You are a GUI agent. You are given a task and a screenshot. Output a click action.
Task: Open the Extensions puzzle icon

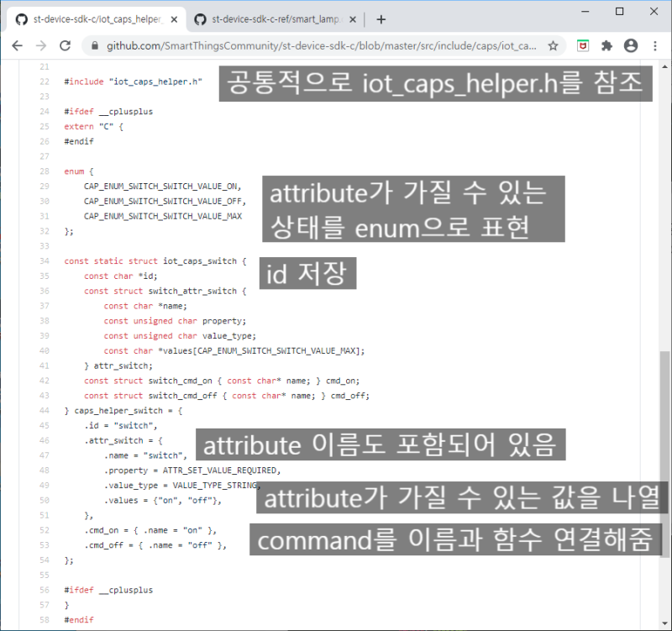pyautogui.click(x=606, y=45)
